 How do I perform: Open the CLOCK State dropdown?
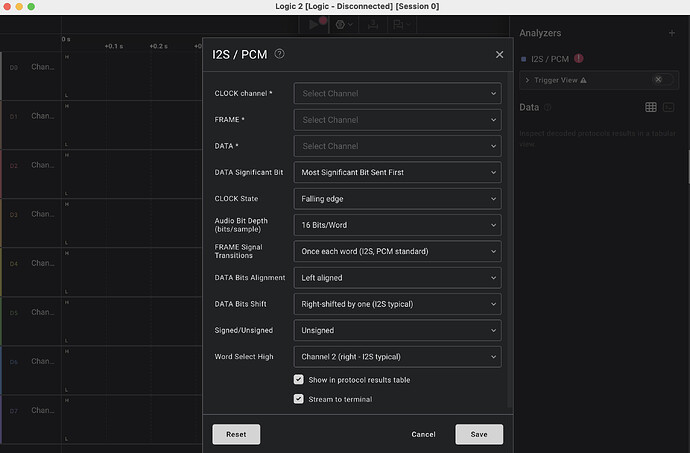coord(397,199)
